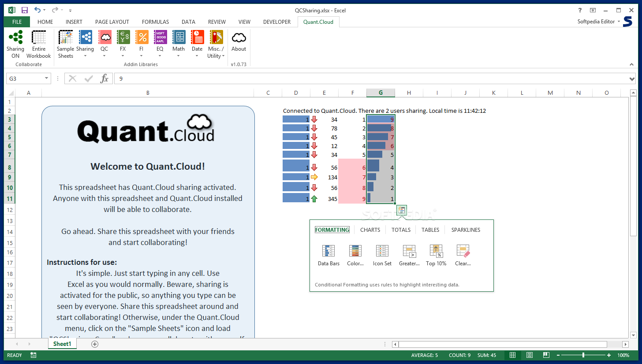Switch to the DEVELOPER tab

pos(277,22)
